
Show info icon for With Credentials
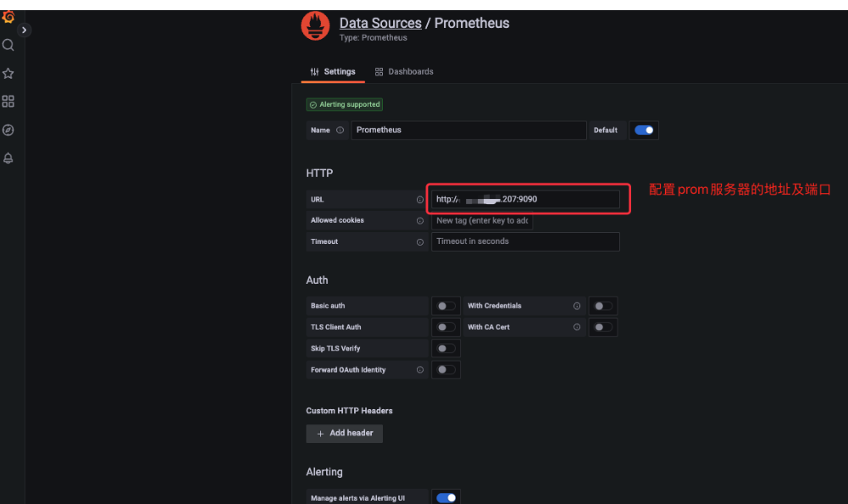point(577,306)
